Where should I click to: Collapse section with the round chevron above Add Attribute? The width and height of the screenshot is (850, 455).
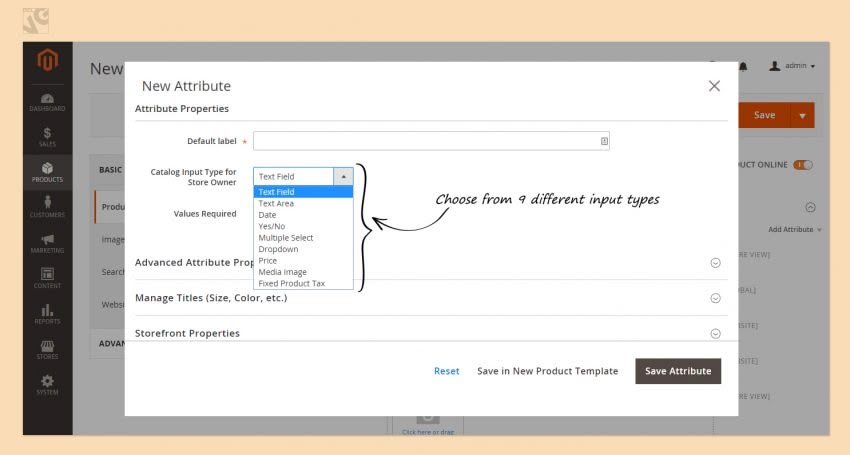(x=810, y=207)
